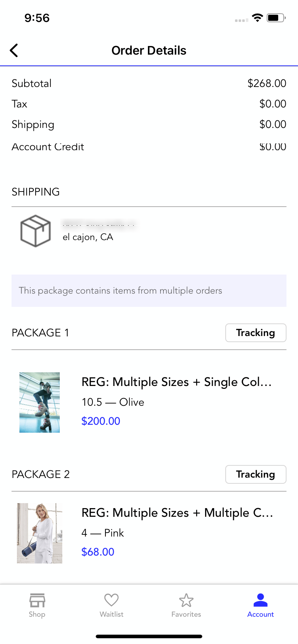Tap the multiple orders notice banner
298x644 pixels.
[x=149, y=291]
